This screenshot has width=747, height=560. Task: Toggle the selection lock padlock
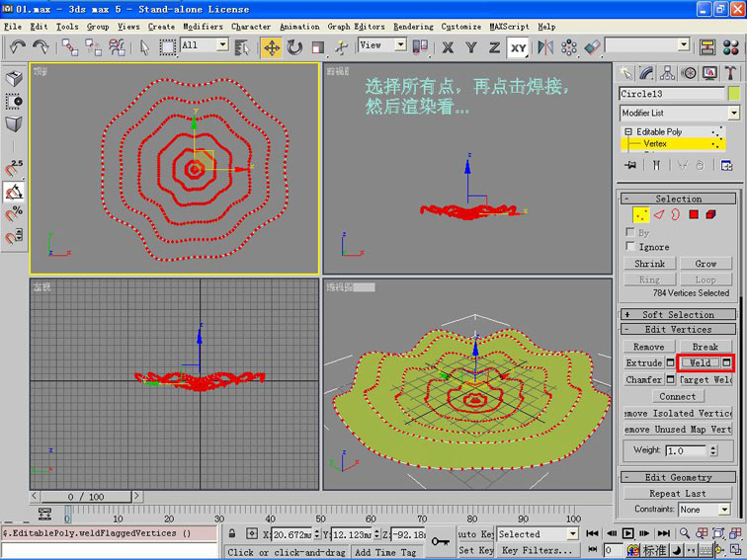[x=231, y=533]
